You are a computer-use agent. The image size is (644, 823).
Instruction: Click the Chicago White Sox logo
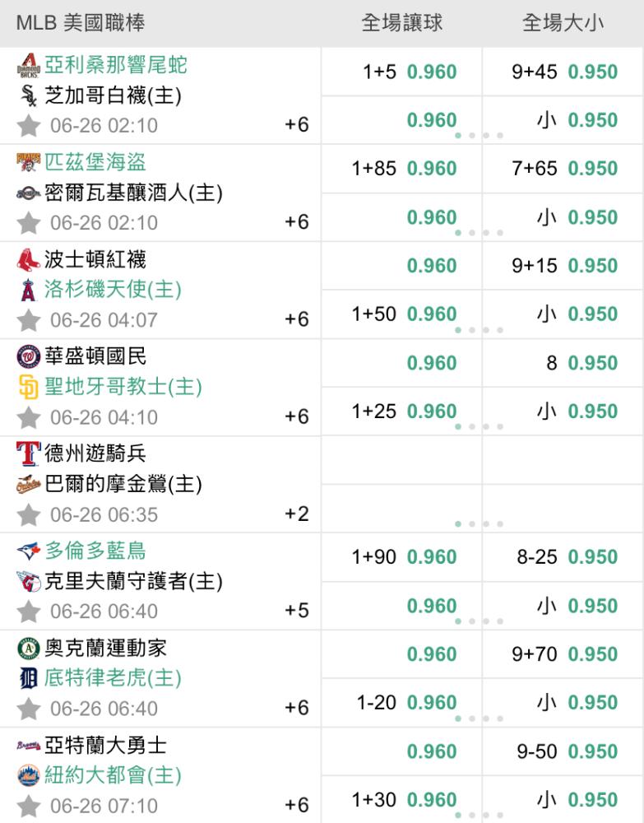28,95
